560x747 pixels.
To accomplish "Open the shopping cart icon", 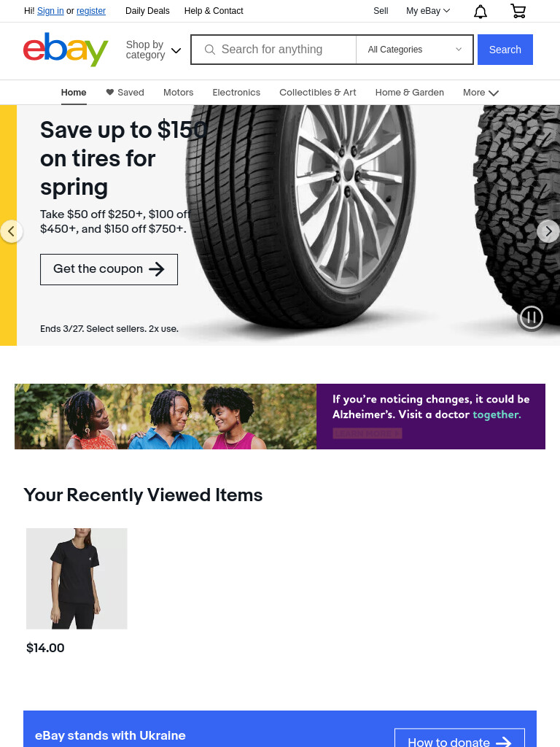I will click(x=518, y=11).
